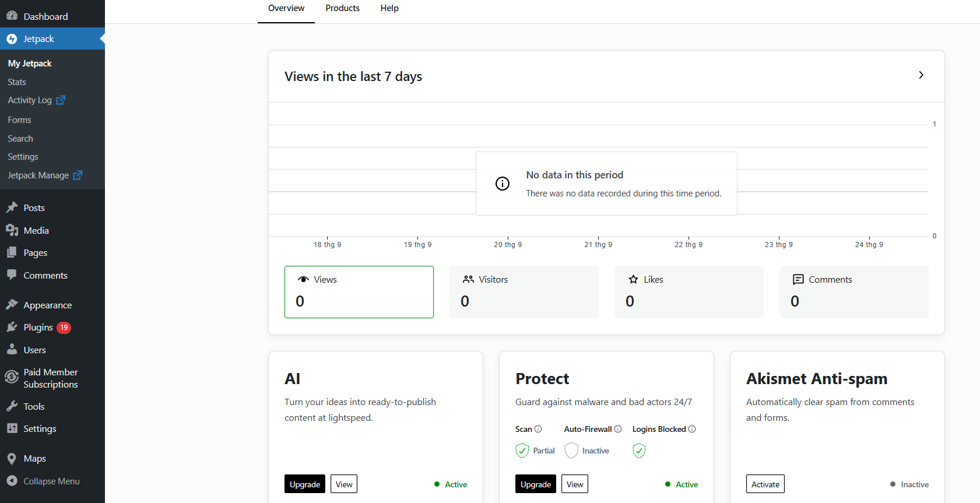980x503 pixels.
Task: Open the Help tab
Action: tap(389, 8)
